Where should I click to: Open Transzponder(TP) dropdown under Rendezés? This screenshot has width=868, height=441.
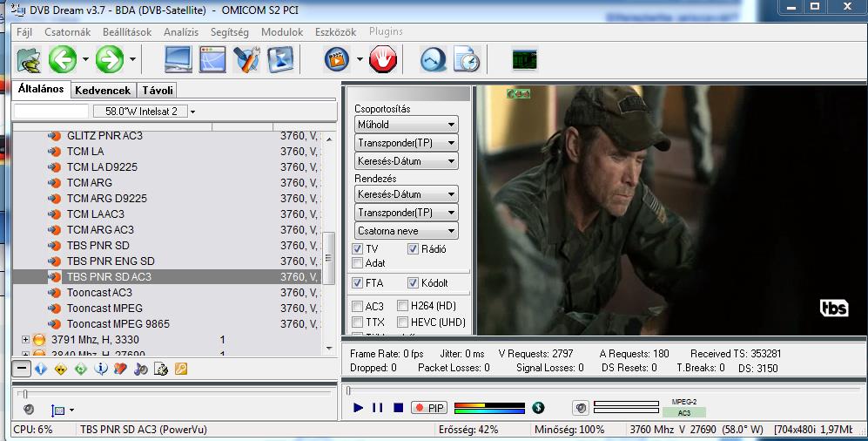407,212
